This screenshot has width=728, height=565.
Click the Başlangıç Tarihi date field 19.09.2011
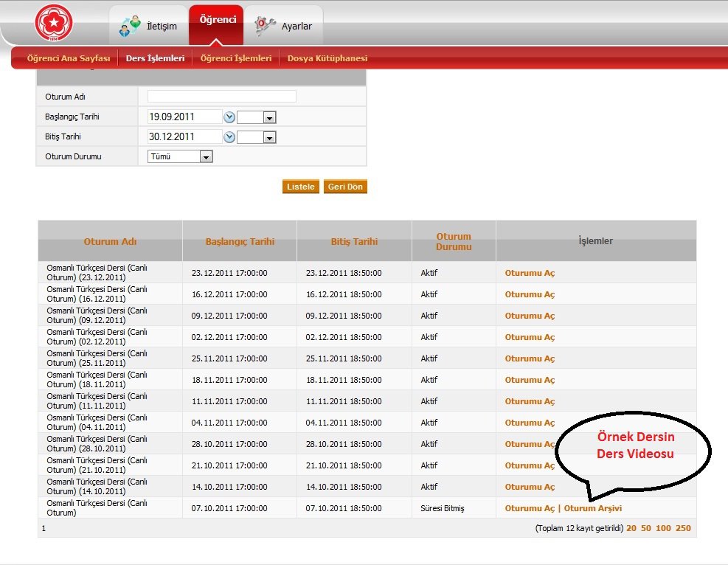tap(185, 117)
